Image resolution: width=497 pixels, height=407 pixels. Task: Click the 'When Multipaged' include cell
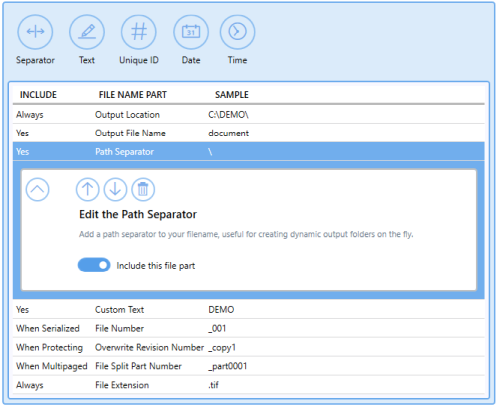pyautogui.click(x=52, y=366)
